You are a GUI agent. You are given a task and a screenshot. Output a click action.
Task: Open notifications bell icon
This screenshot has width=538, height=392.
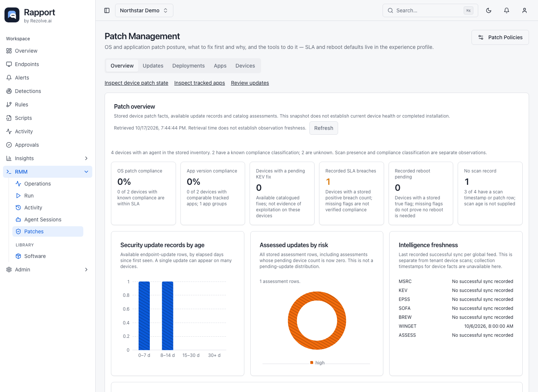(507, 10)
